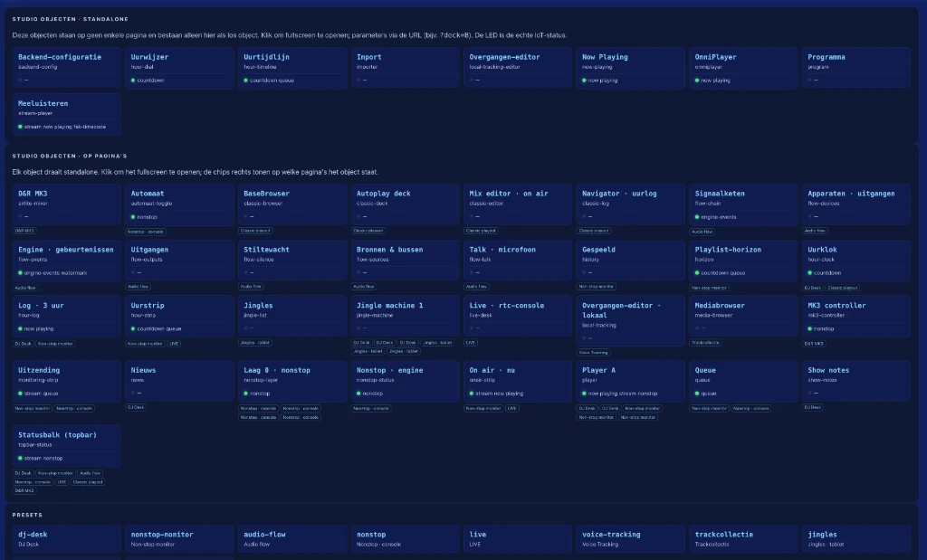
Task: Open the D&R MK3 airlite-mixer card
Action: coord(67,204)
